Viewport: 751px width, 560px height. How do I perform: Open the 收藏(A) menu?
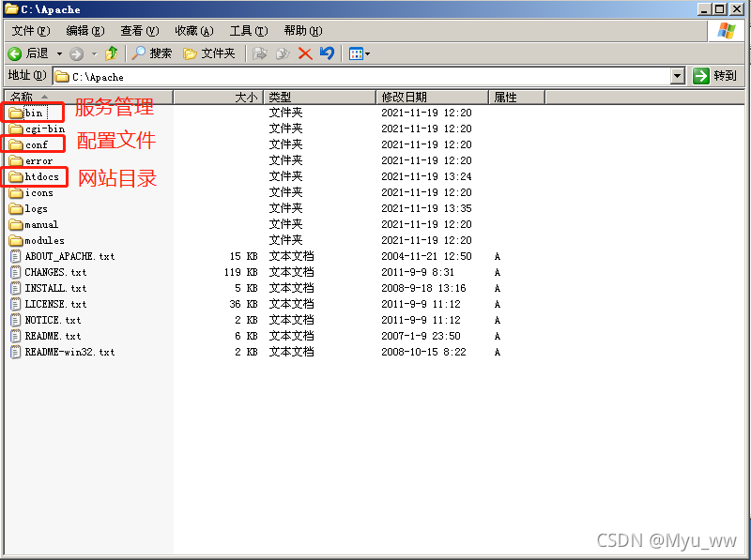(194, 31)
